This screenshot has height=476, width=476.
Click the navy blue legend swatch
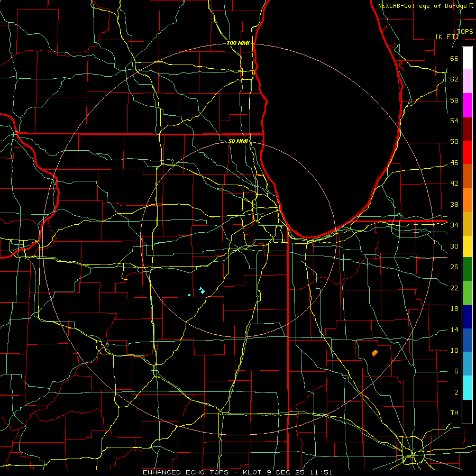pyautogui.click(x=467, y=317)
